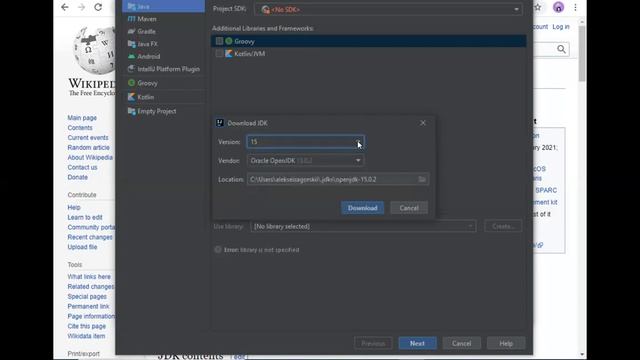This screenshot has height=360, width=640.
Task: Open Random article link
Action: tap(89, 147)
